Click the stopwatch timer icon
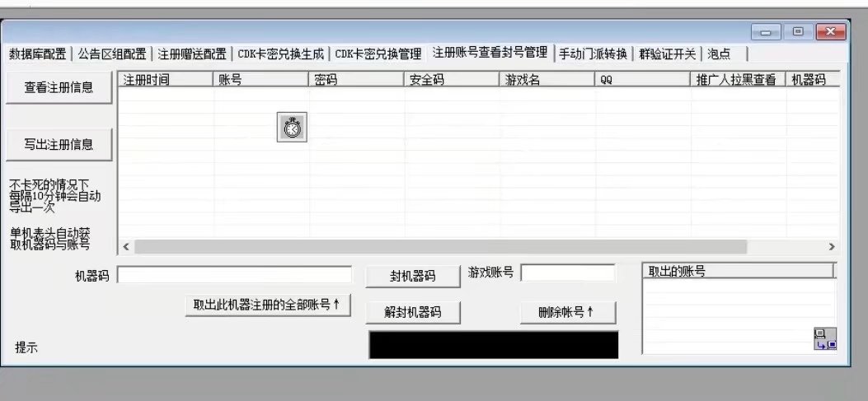 pos(292,128)
